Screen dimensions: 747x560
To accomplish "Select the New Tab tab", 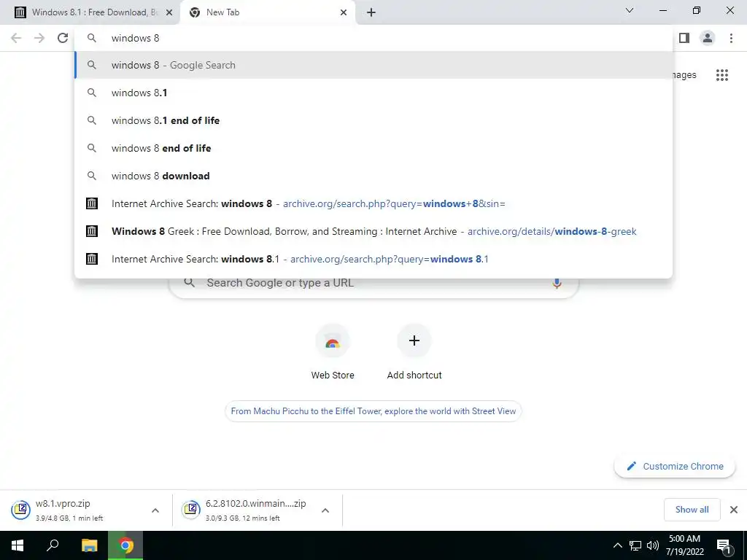I will pos(267,13).
